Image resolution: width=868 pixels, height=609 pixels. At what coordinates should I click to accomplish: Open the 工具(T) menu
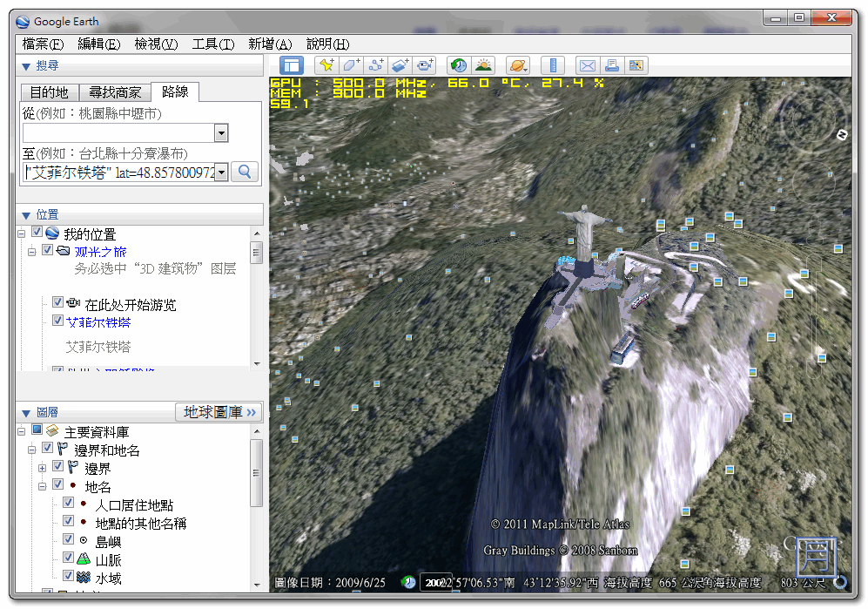tap(212, 44)
